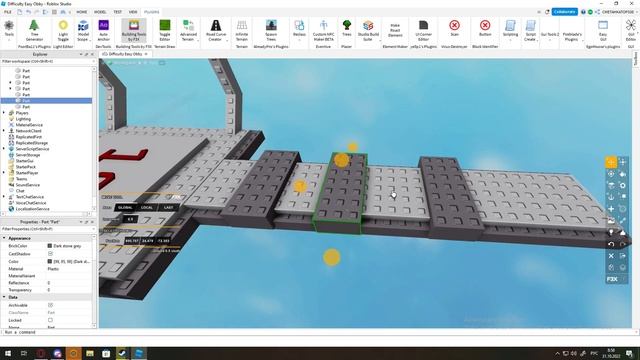This screenshot has height=360, width=640.
Task: Click the F3X delete X icon
Action: (611, 256)
